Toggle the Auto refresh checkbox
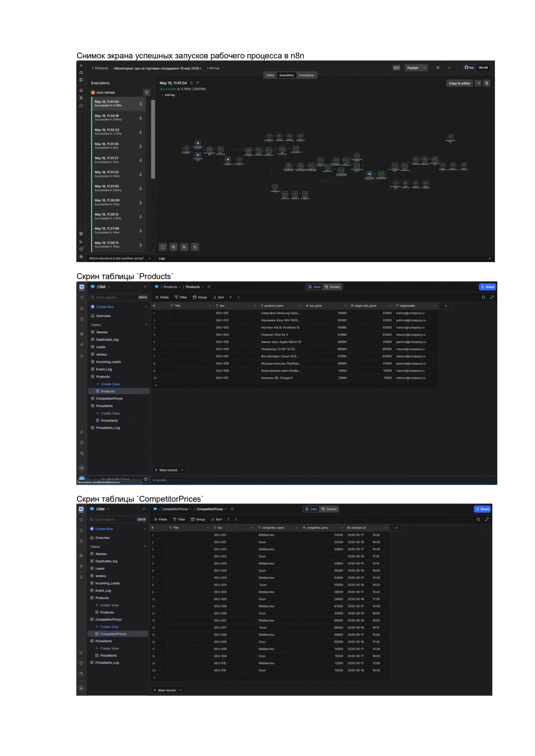Screen dimensions: 535x756 (x=93, y=93)
